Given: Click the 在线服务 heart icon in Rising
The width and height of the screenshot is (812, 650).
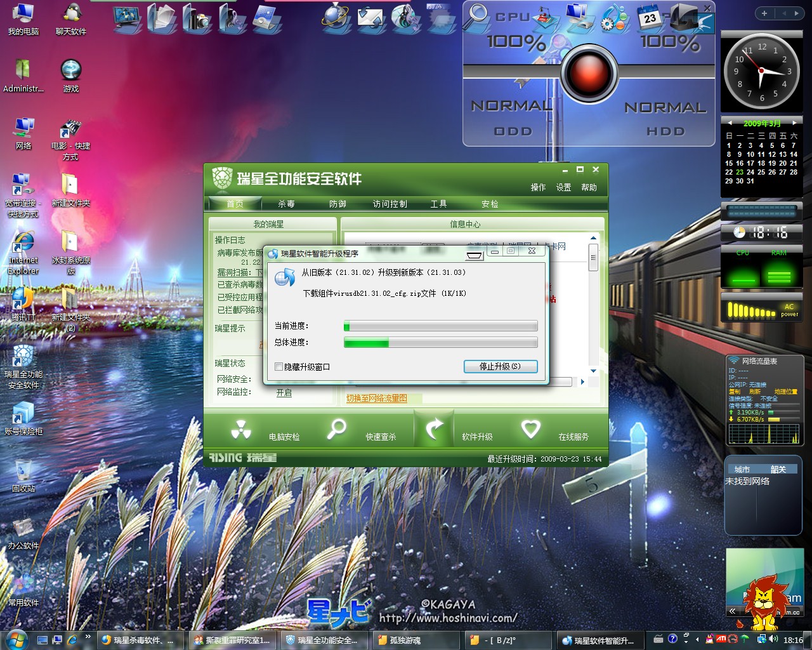Looking at the screenshot, I should click(530, 429).
